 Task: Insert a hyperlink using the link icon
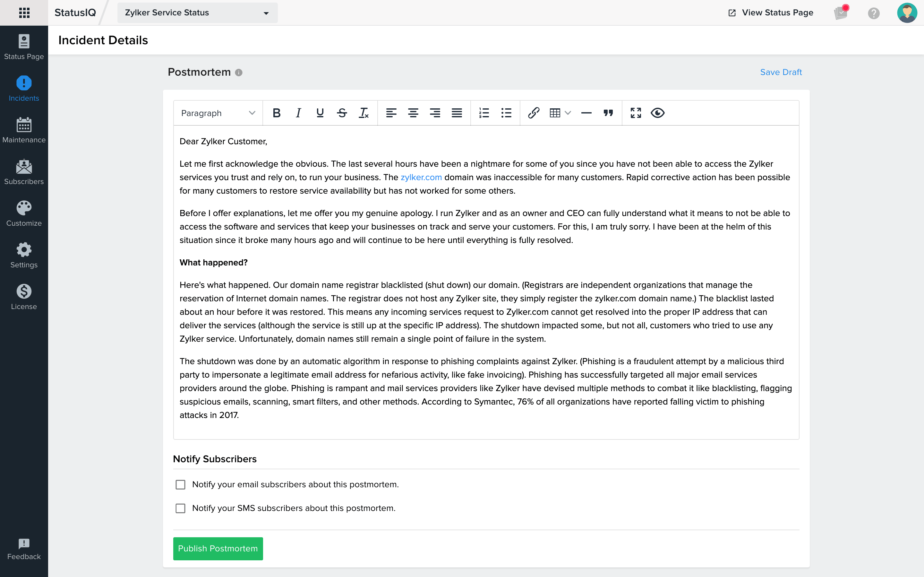coord(534,113)
